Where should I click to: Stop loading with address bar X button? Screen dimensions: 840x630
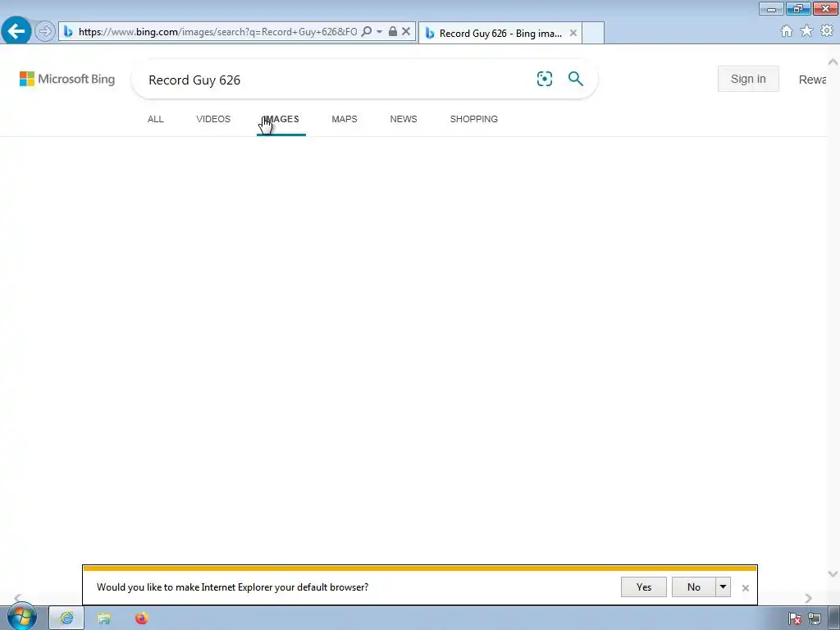tap(406, 32)
